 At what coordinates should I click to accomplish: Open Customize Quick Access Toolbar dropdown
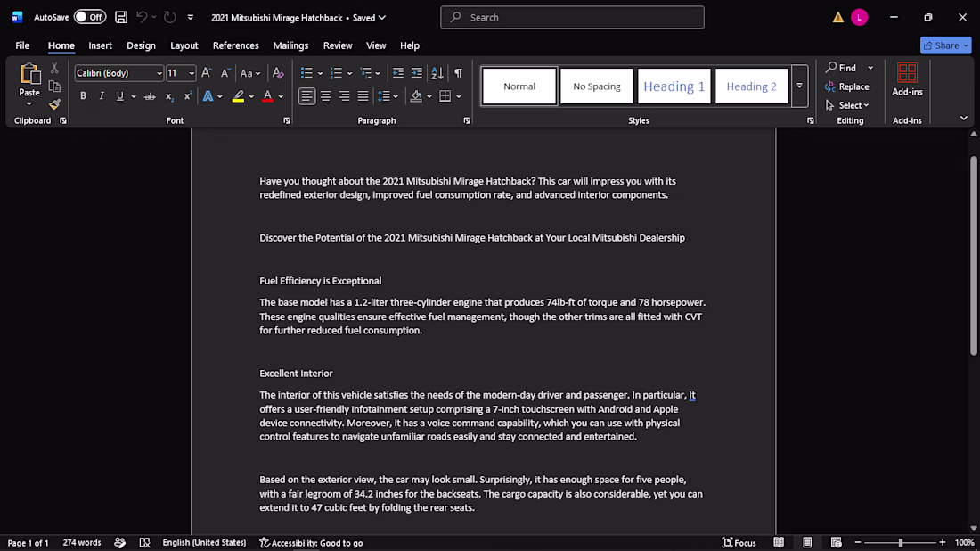(x=191, y=18)
